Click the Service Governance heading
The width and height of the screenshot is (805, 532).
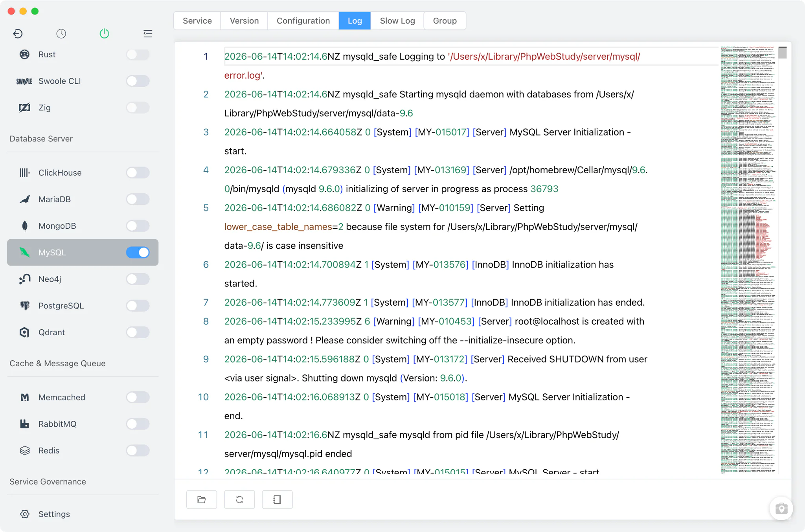coord(48,482)
